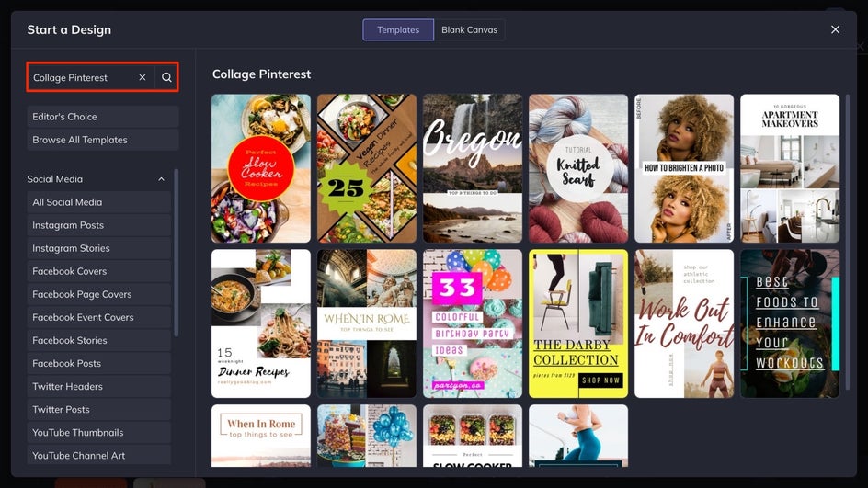Open Facebook Posts category
The height and width of the screenshot is (488, 868).
(x=99, y=364)
